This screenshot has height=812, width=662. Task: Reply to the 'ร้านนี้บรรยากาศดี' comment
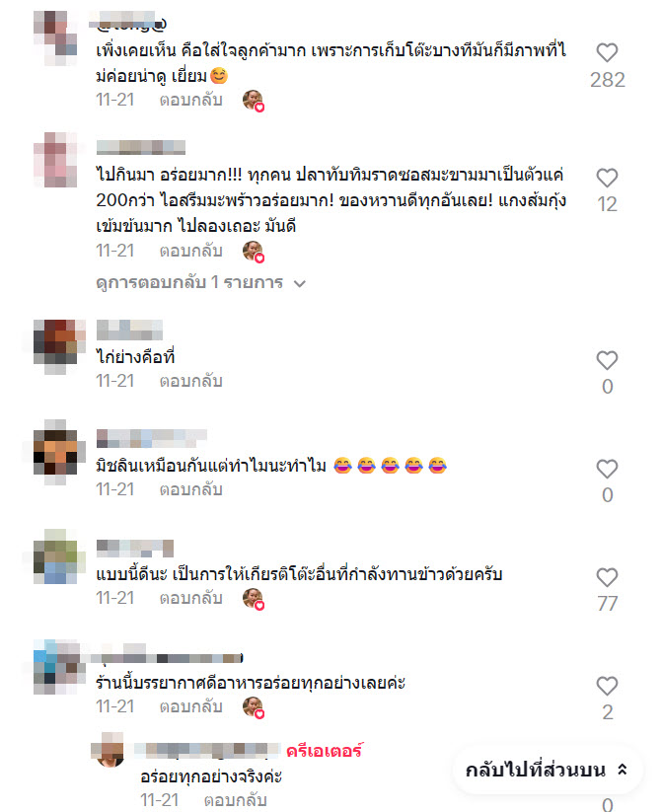(190, 706)
